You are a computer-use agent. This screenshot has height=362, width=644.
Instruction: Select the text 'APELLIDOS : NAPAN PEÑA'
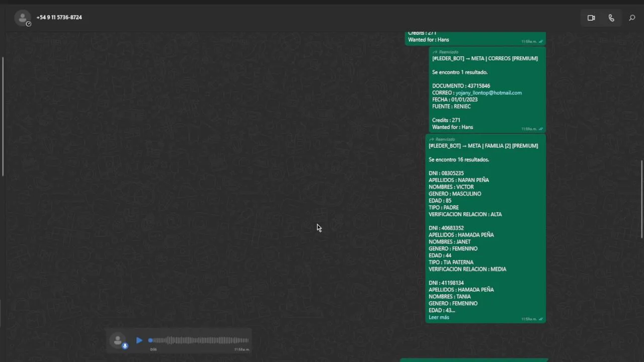(459, 180)
